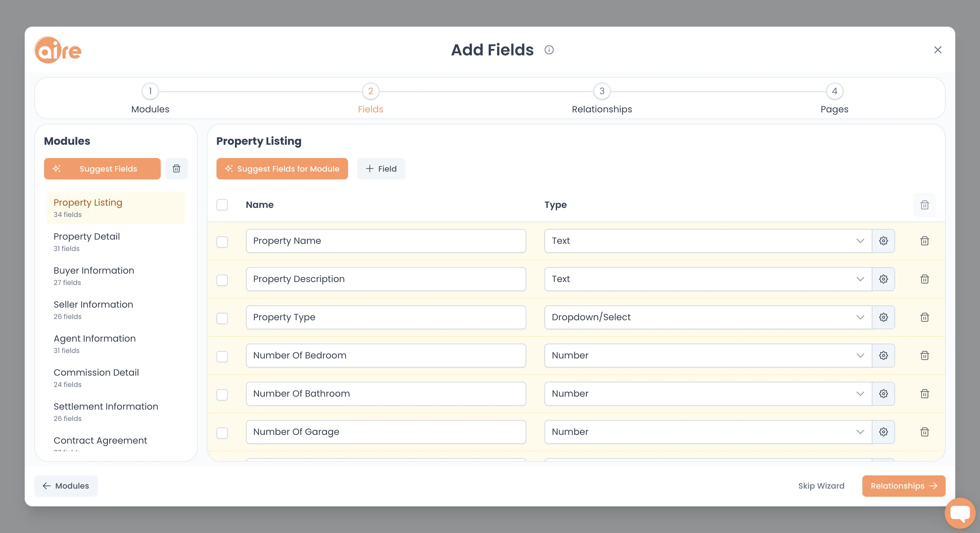The height and width of the screenshot is (533, 980).
Task: Edit the Property Name text field
Action: click(386, 241)
